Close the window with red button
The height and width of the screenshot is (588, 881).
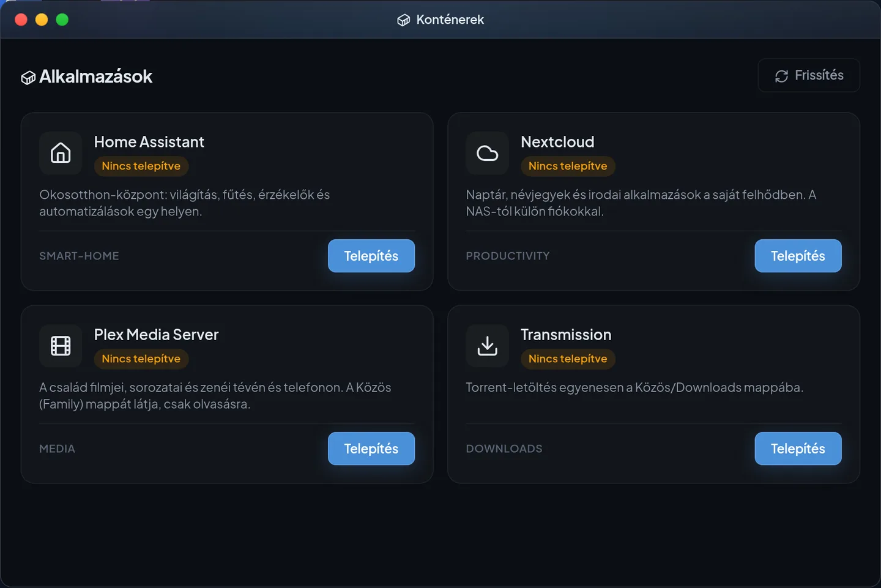21,20
